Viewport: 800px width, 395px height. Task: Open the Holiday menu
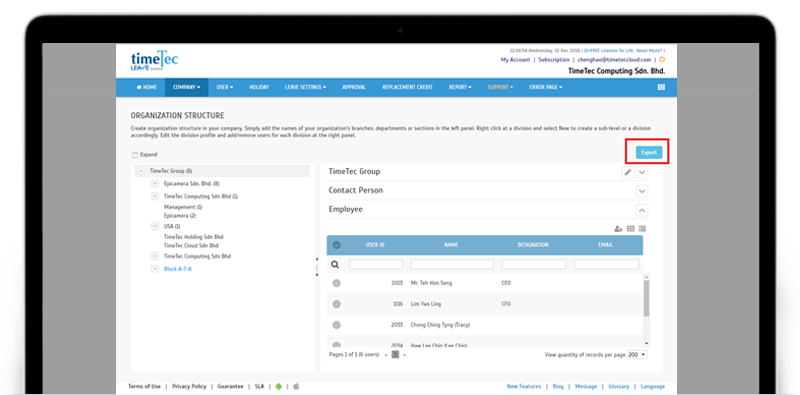[259, 87]
